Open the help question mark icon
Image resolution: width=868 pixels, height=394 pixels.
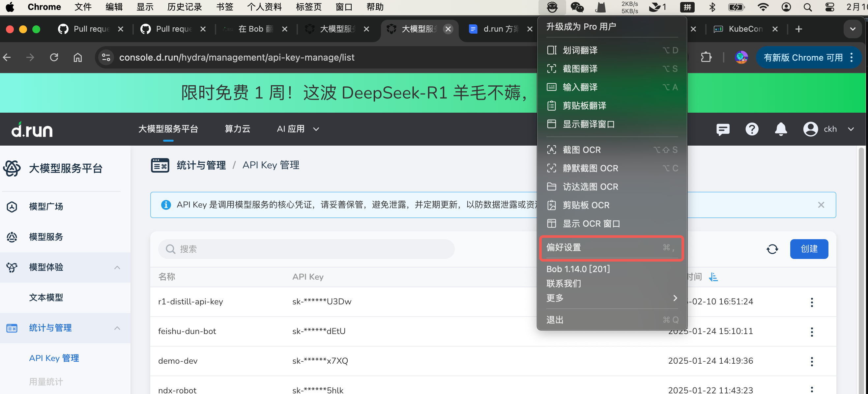click(752, 129)
